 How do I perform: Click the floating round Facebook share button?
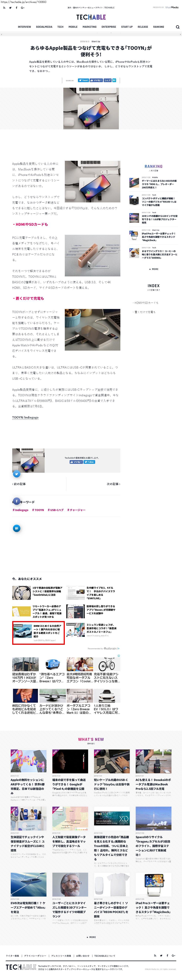[16, 501]
